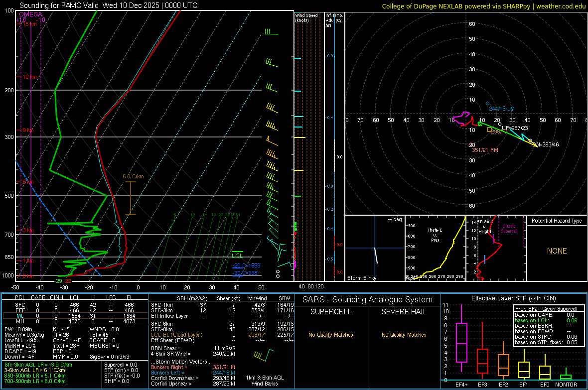Click the Classic Supercell label

pos(509,229)
